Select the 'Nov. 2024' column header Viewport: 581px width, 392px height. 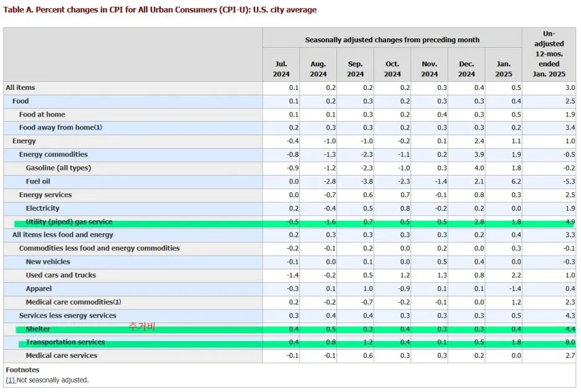(430, 69)
